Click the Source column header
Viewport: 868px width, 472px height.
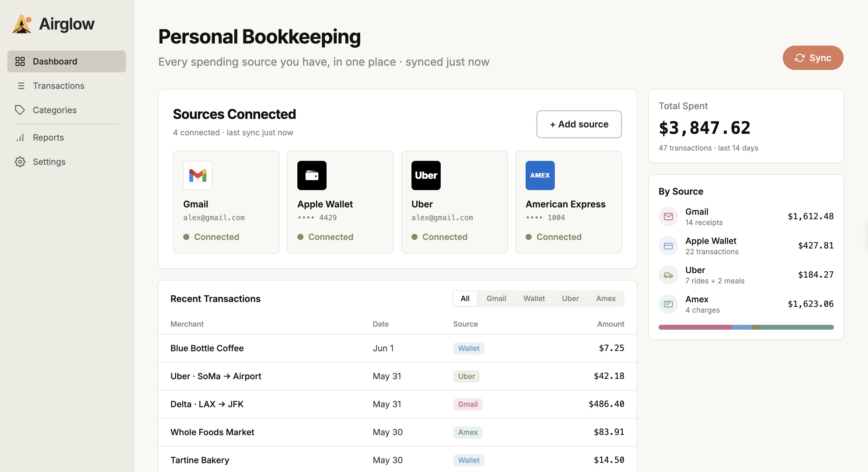coord(465,324)
